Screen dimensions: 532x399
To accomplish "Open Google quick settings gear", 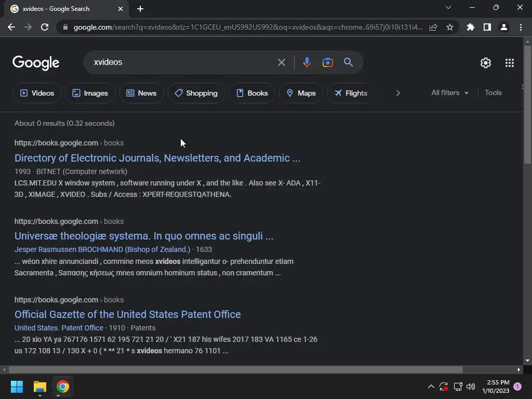I will pyautogui.click(x=486, y=63).
